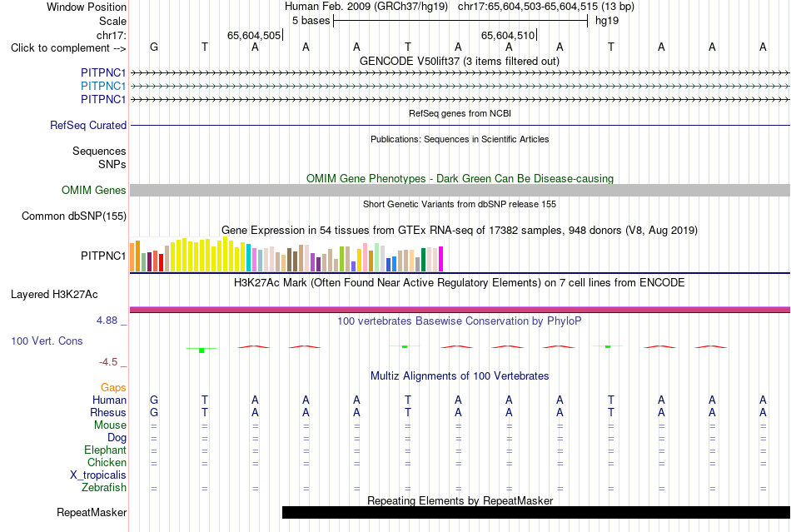Open the Layered H3K27Ac track label
Viewport: 791px width, 532px height.
pos(54,294)
